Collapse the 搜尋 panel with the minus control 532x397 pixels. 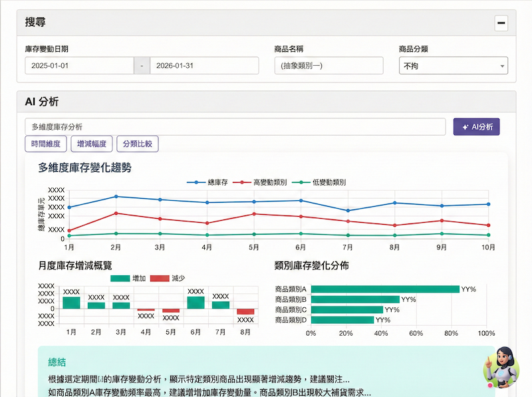tap(501, 23)
